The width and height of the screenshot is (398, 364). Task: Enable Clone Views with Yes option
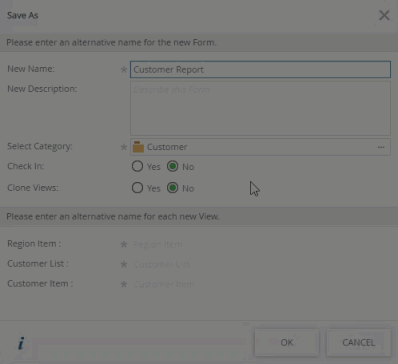(x=137, y=188)
